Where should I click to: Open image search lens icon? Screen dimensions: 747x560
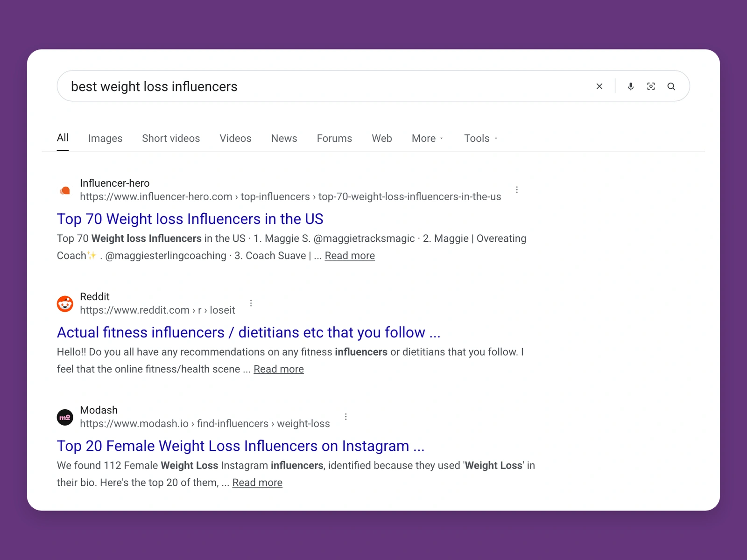coord(651,86)
